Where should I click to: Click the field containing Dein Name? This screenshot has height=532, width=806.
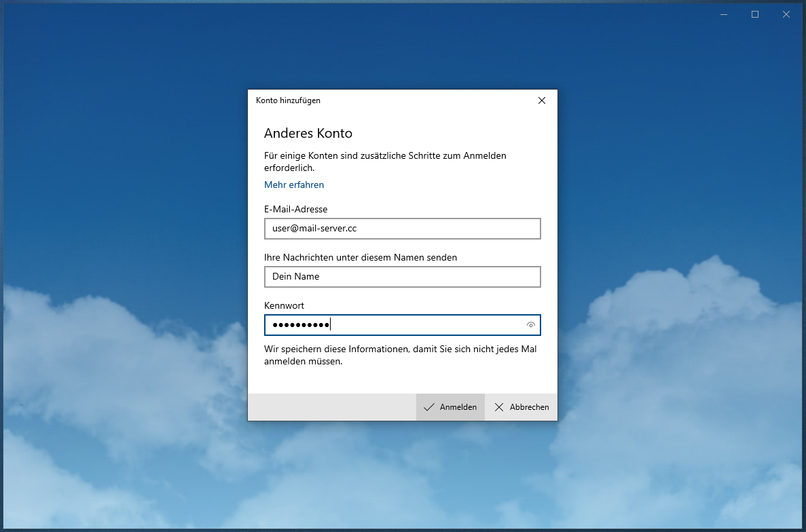[402, 277]
